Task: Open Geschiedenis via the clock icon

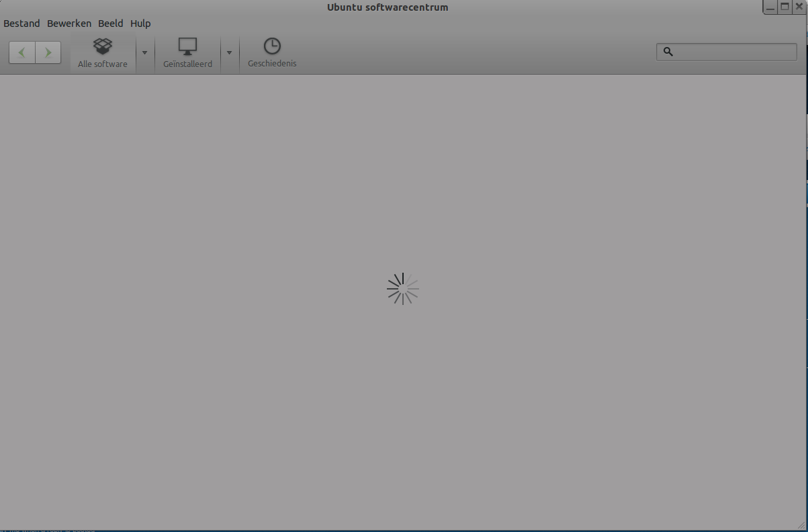Action: tap(272, 46)
